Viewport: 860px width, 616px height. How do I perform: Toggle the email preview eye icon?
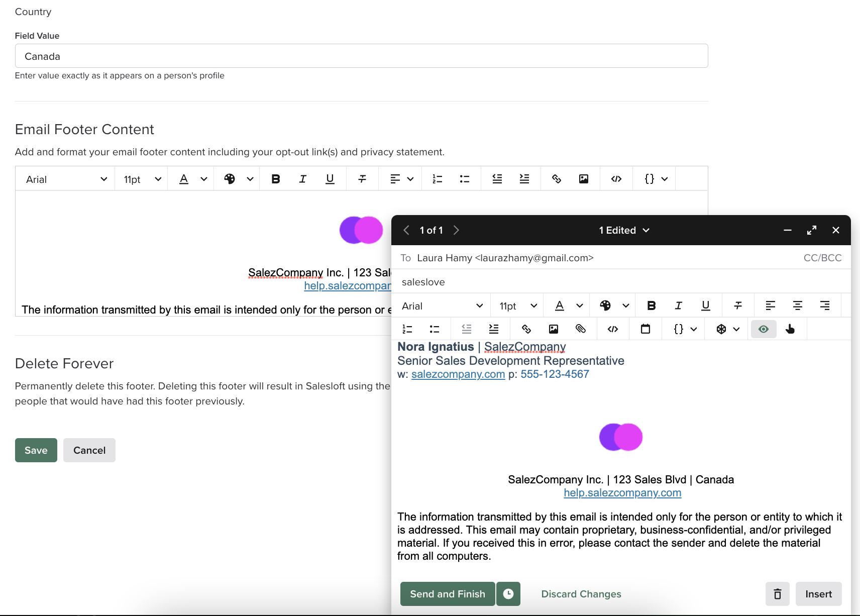pyautogui.click(x=763, y=329)
